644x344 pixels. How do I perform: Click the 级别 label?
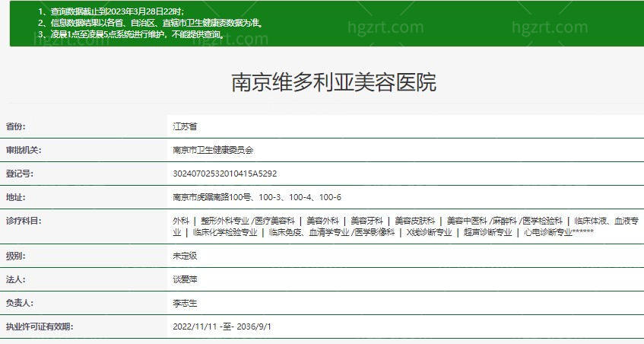16,256
